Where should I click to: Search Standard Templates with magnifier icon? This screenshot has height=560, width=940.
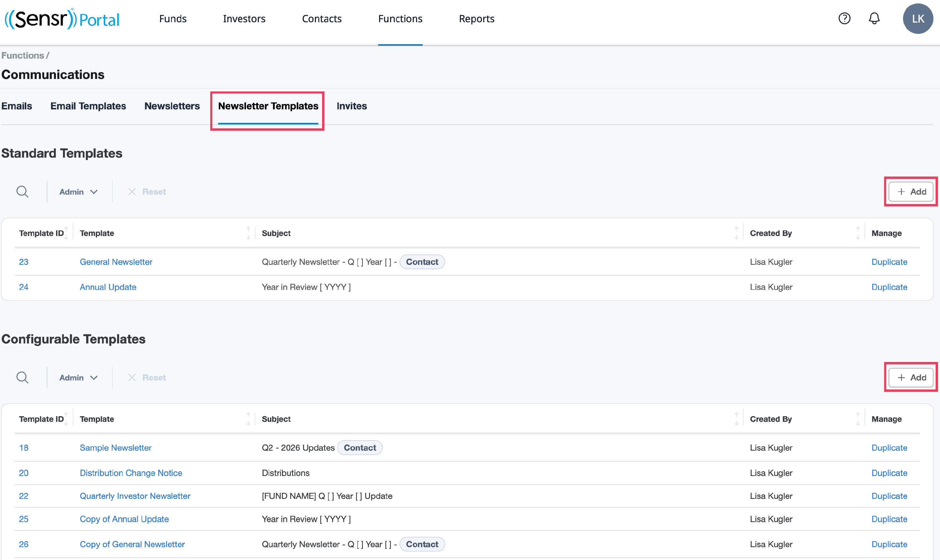(22, 192)
